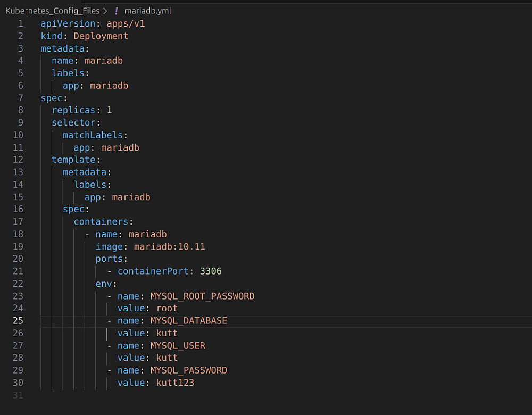Viewport: 532px width, 415px height.
Task: Click the template key
Action: 73,160
